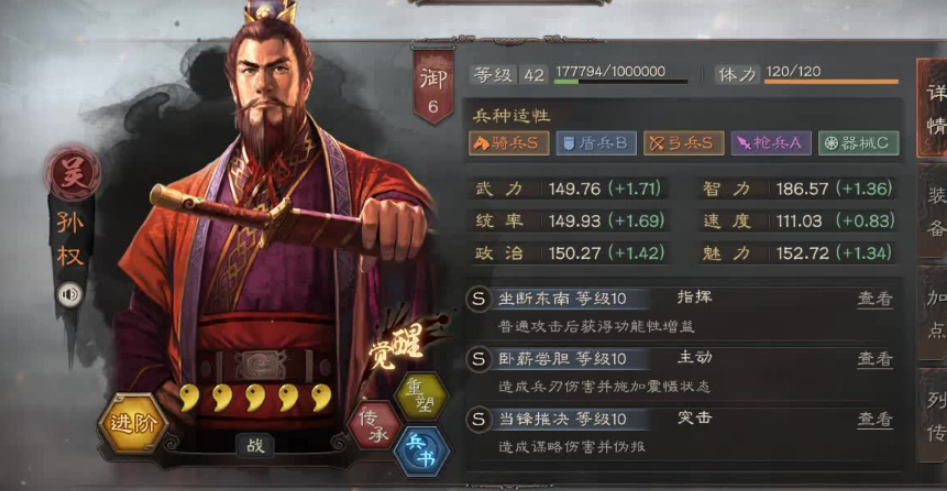Click 查看 for 卧薪尝胆 skill

tap(875, 359)
